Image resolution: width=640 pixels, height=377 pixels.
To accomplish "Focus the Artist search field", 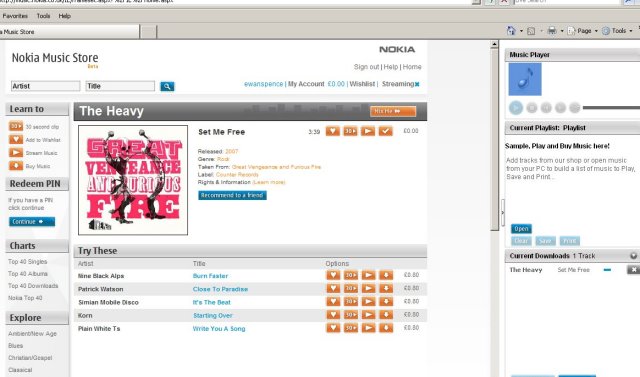I will click(45, 86).
